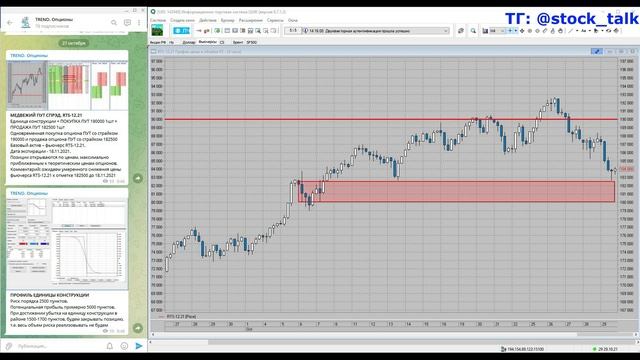Image resolution: width=640 pixels, height=360 pixels.
Task: Click the date badge above the first post
Action: (x=74, y=43)
